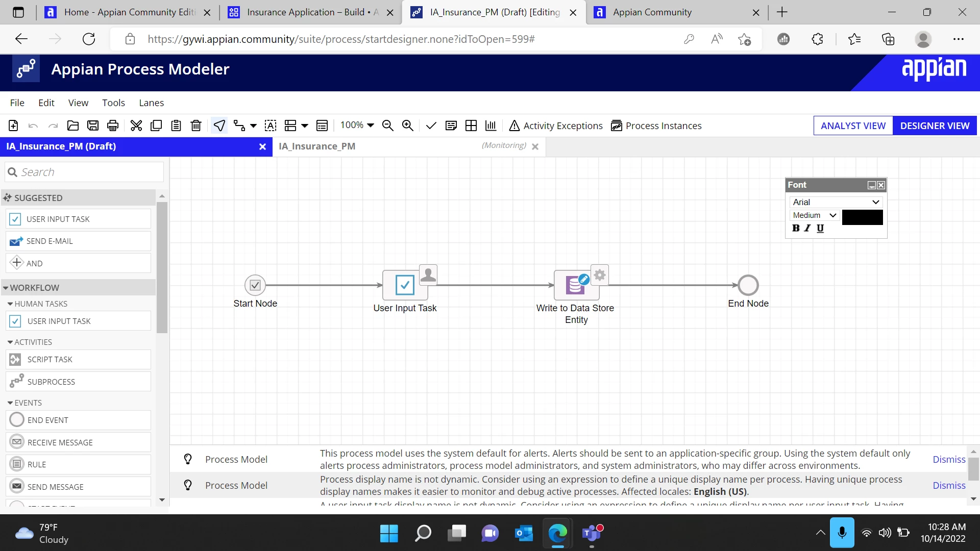Copy the selected node
Image resolution: width=980 pixels, height=551 pixels.
point(156,126)
